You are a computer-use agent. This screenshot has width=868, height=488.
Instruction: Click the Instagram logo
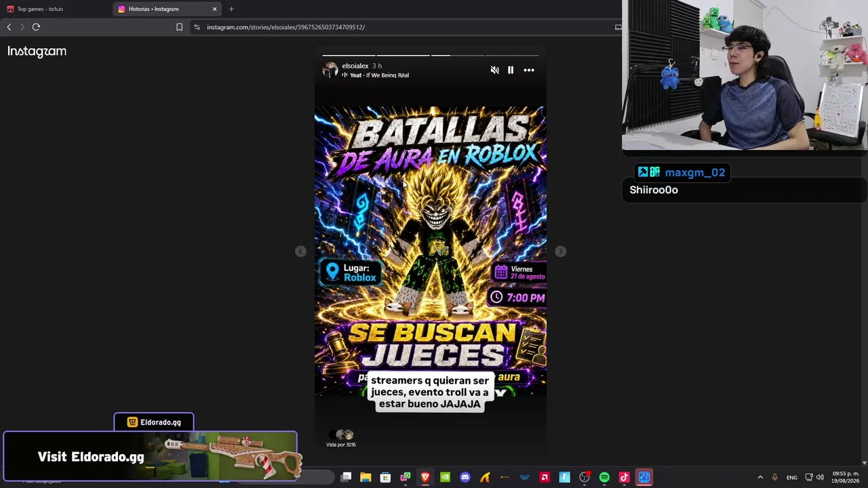pos(37,52)
